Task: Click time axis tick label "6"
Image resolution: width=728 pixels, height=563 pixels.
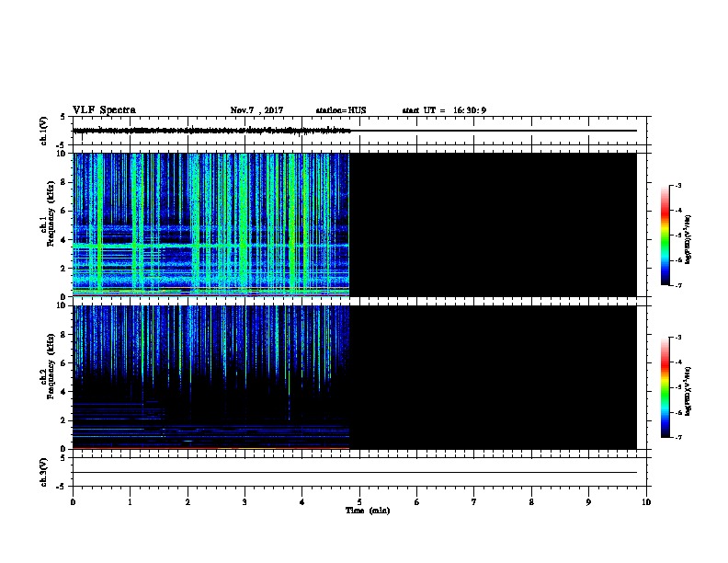Action: click(x=416, y=501)
